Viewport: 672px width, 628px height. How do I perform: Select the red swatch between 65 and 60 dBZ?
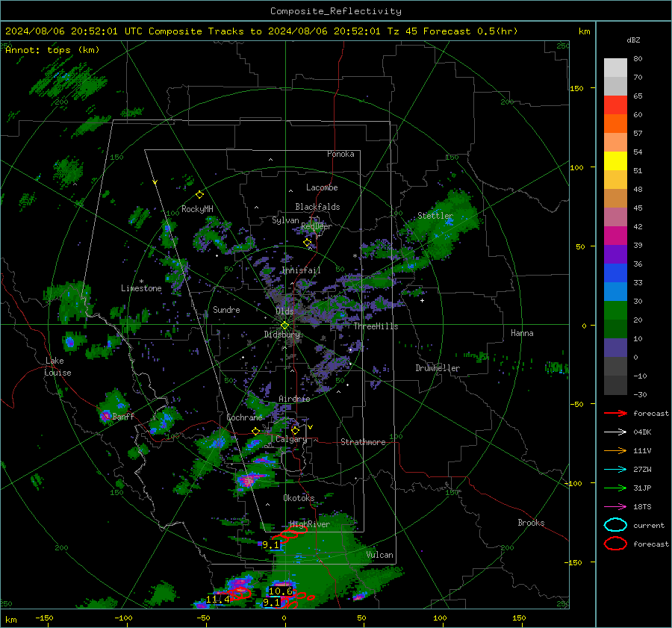tap(615, 105)
